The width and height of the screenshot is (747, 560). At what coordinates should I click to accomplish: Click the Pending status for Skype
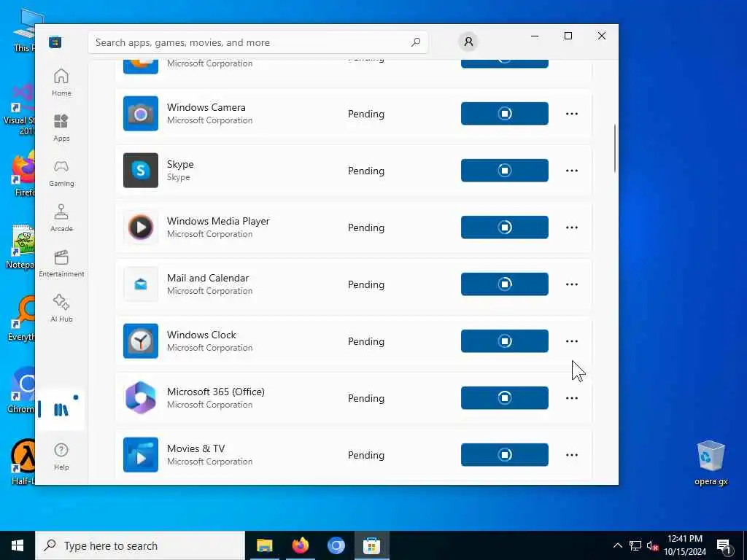pyautogui.click(x=366, y=171)
